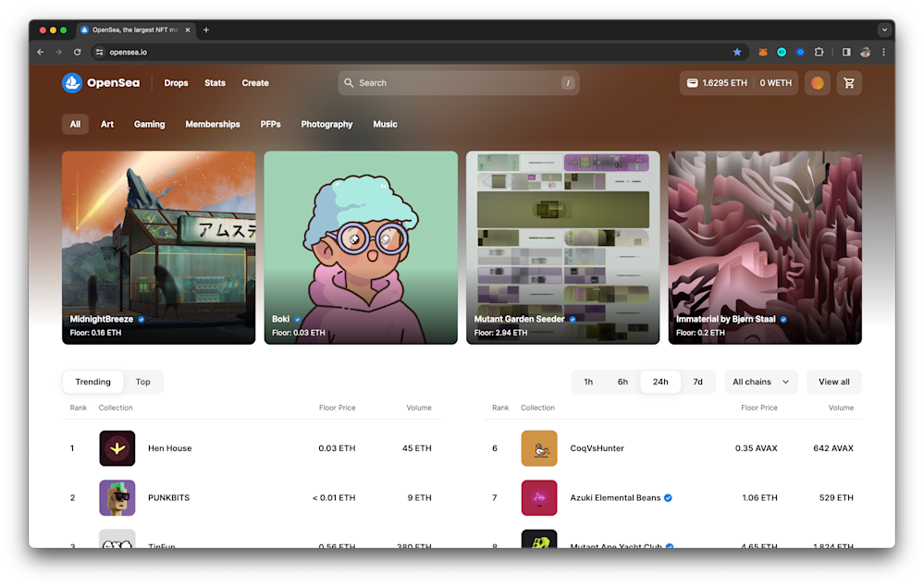Click the 0 WETH balance
This screenshot has height=586, width=924.
tap(775, 83)
